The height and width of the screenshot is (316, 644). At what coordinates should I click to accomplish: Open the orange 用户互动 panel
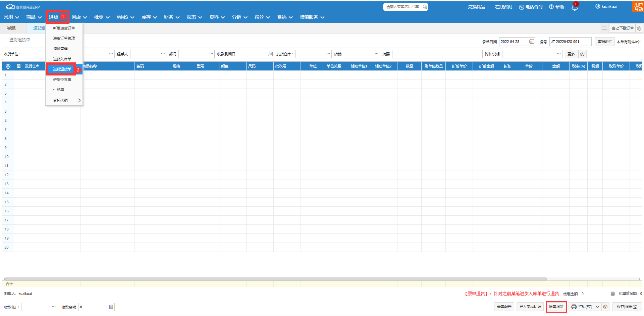[638, 7]
